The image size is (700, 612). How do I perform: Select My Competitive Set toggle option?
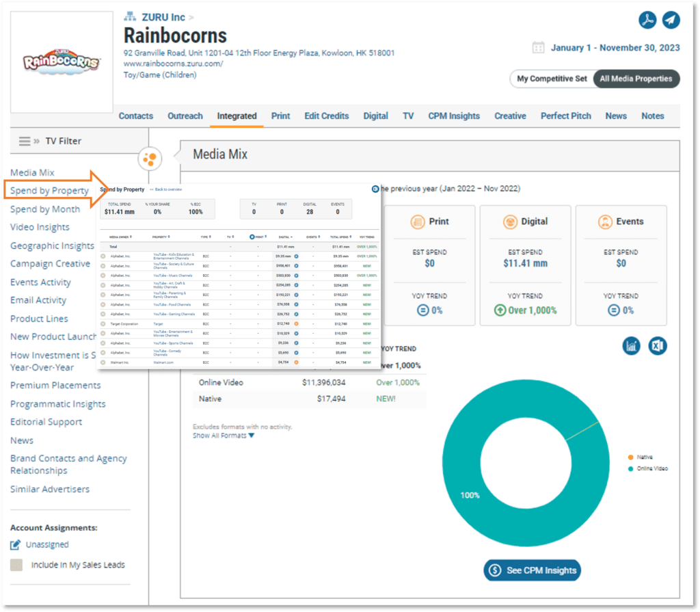click(552, 79)
